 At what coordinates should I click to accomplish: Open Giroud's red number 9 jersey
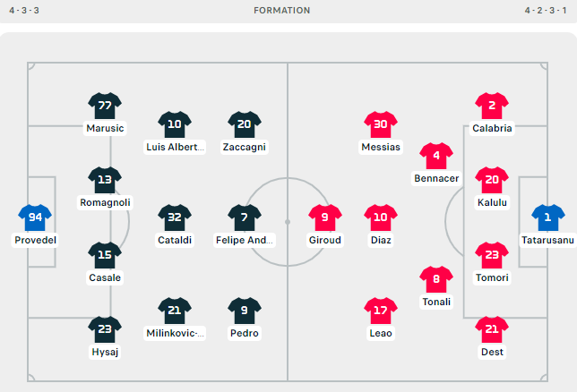(x=325, y=217)
